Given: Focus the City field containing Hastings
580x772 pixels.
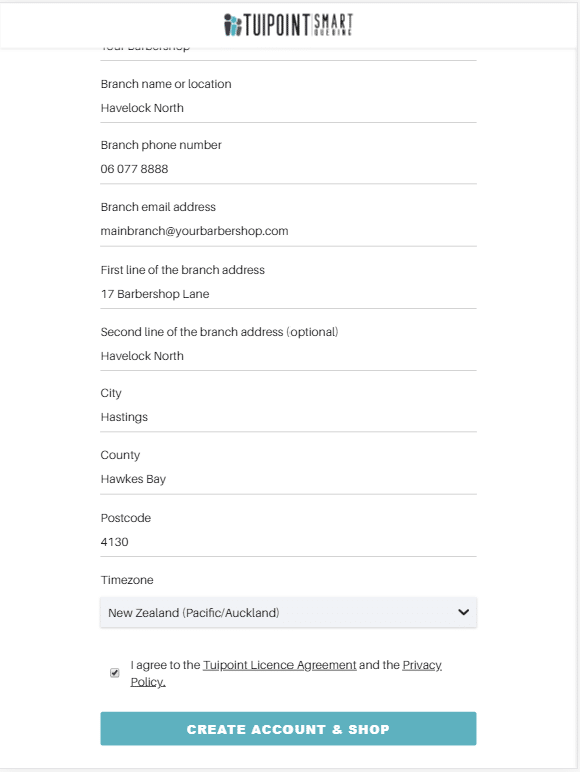Looking at the screenshot, I should [x=289, y=418].
